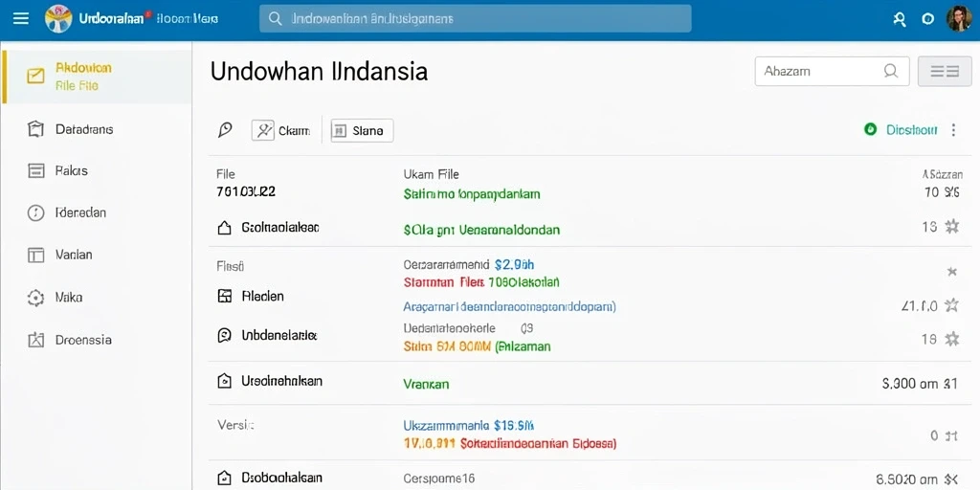Viewport: 980px width, 490px height.
Task: Click the Ukam File column header
Action: point(432,174)
